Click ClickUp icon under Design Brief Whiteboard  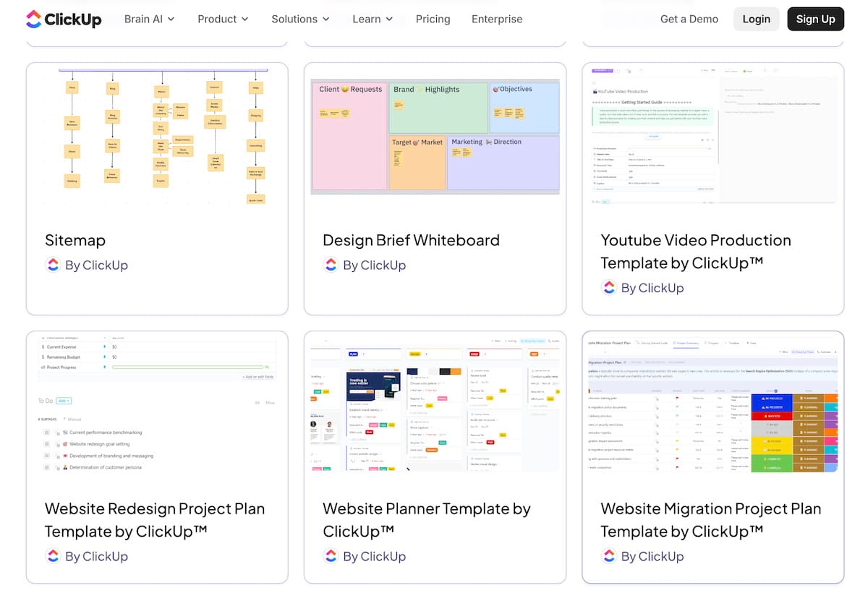[331, 265]
